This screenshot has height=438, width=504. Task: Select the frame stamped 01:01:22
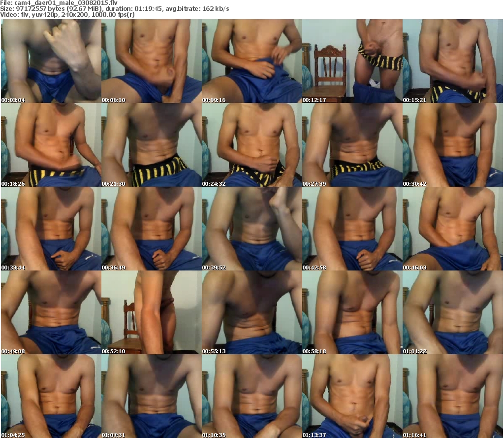[x=453, y=312]
